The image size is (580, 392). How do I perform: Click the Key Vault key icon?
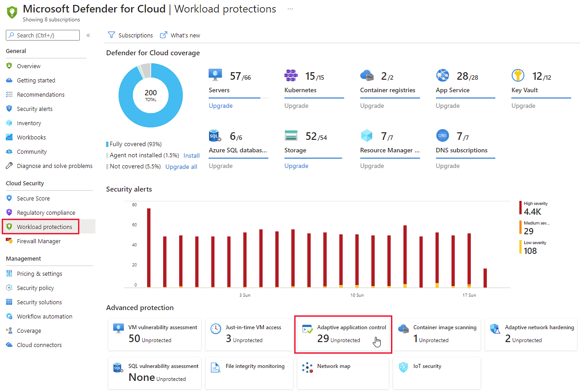[518, 76]
